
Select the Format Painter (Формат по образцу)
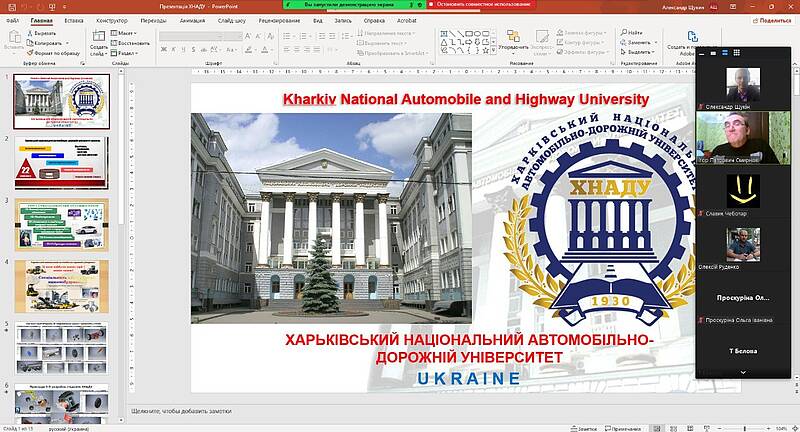[54, 53]
